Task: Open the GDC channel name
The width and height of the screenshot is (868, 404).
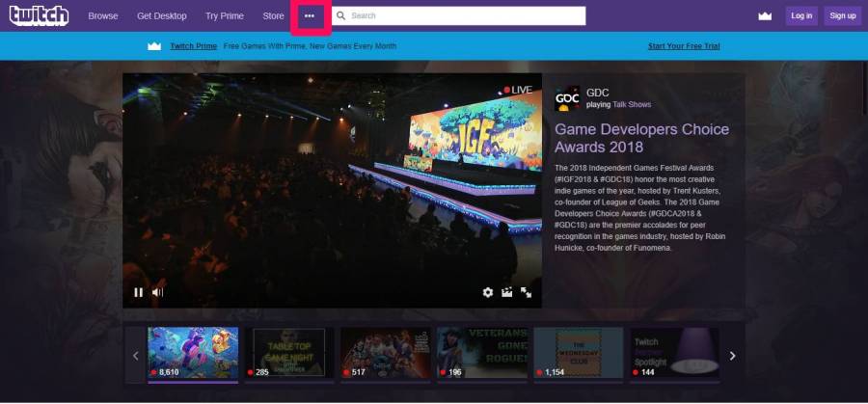Action: [x=597, y=93]
